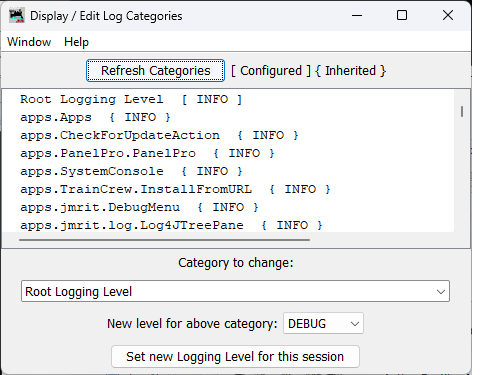Click the Refresh Categories button

pos(155,71)
